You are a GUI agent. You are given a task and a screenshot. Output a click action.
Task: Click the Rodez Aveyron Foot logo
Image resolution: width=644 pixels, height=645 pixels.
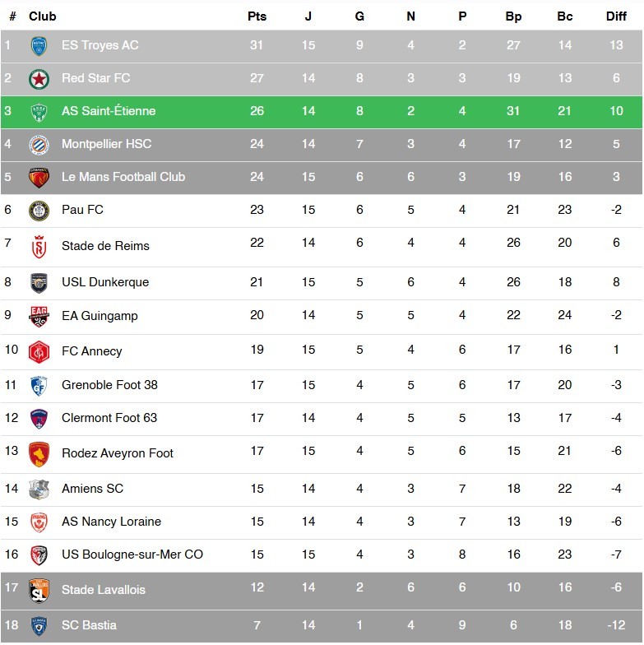pos(39,453)
